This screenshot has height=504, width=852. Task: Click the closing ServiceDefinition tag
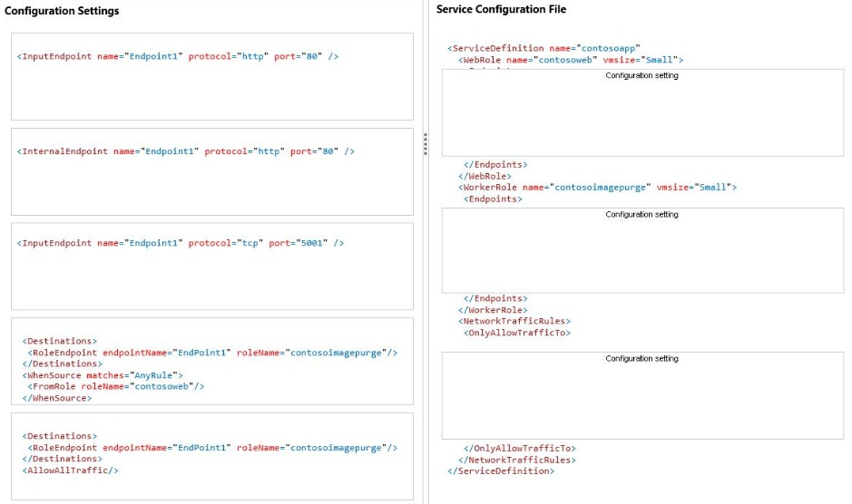(x=501, y=470)
